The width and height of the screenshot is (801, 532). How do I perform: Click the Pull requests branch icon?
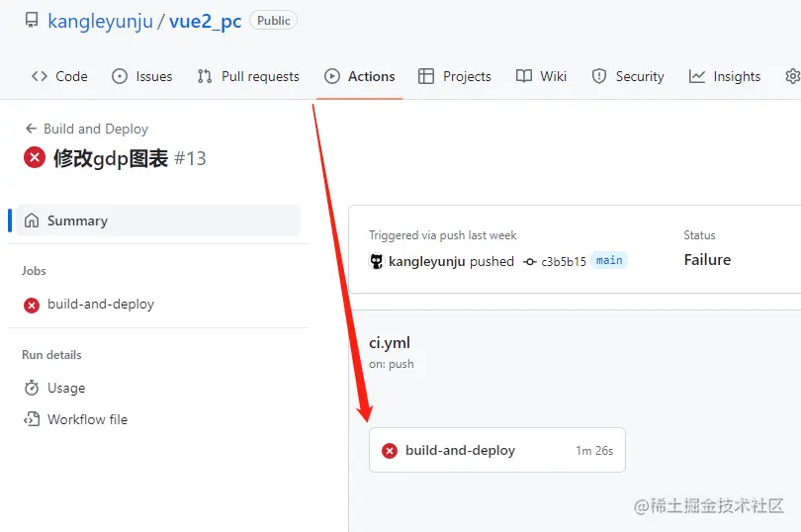pos(205,76)
